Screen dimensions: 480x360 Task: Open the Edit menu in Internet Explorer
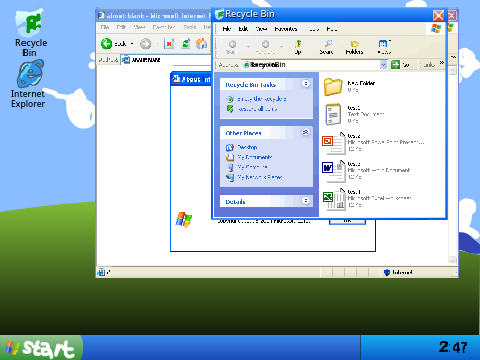tap(121, 27)
